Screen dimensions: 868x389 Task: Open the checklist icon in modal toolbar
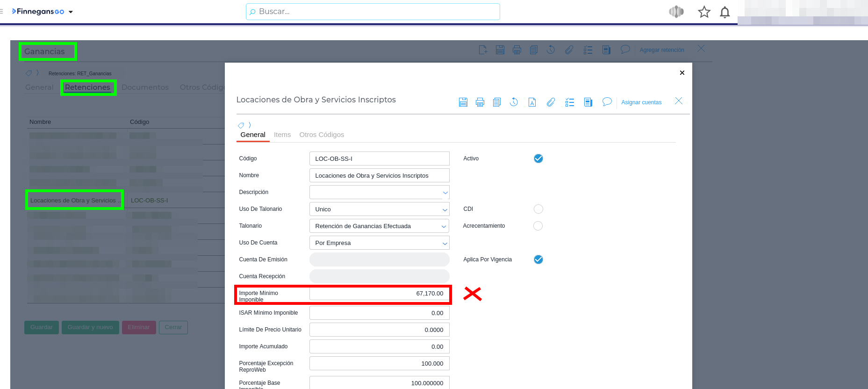(x=569, y=102)
